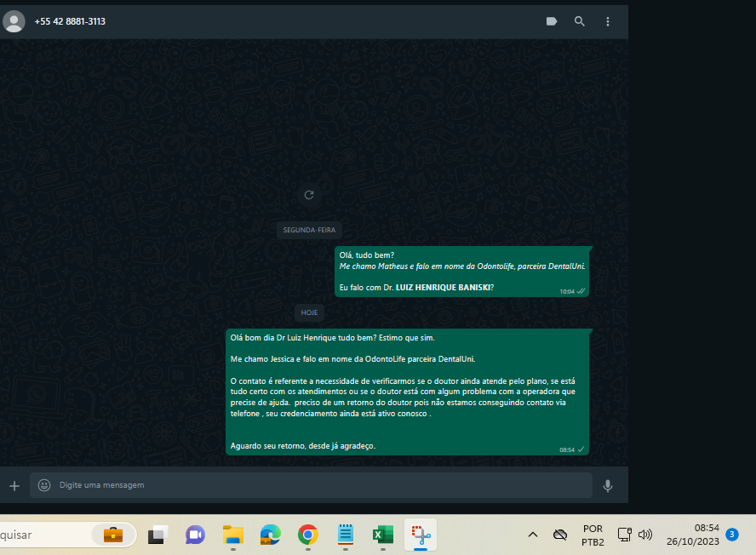756x555 pixels.
Task: Start recording a voice message
Action: point(608,485)
